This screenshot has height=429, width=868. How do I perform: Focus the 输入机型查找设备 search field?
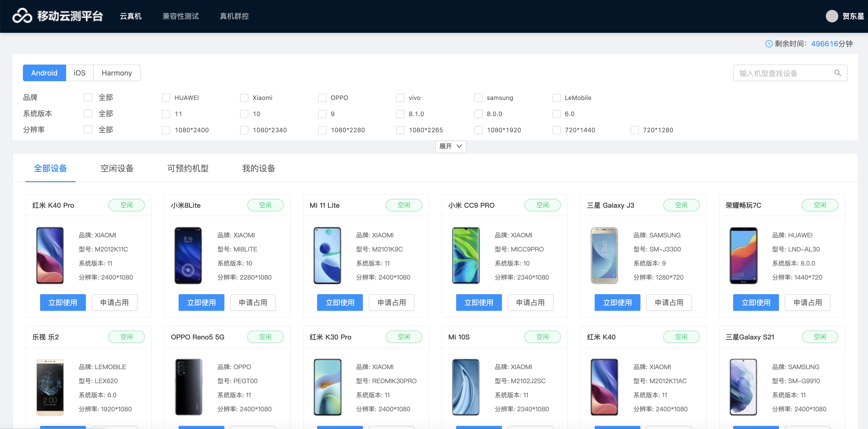[x=790, y=73]
